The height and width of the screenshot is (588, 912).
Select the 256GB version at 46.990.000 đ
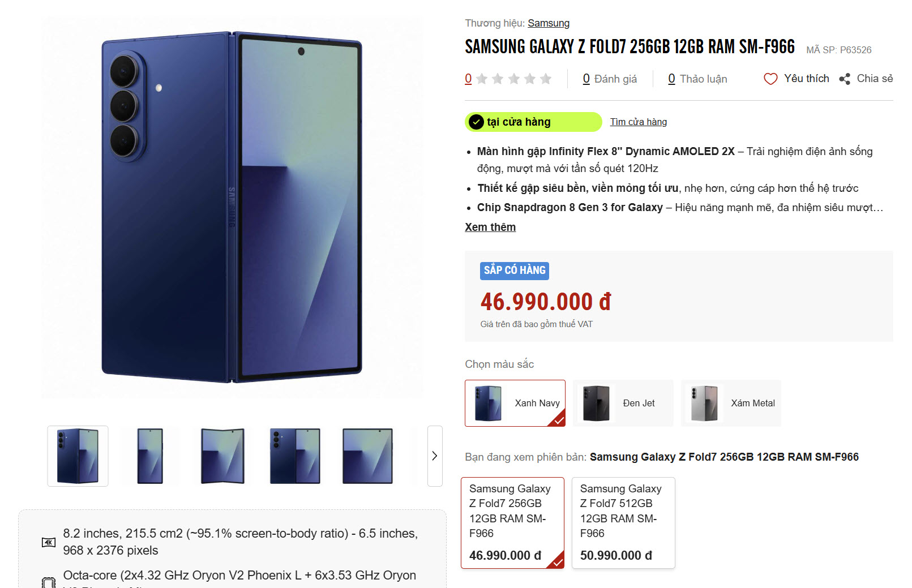[513, 523]
